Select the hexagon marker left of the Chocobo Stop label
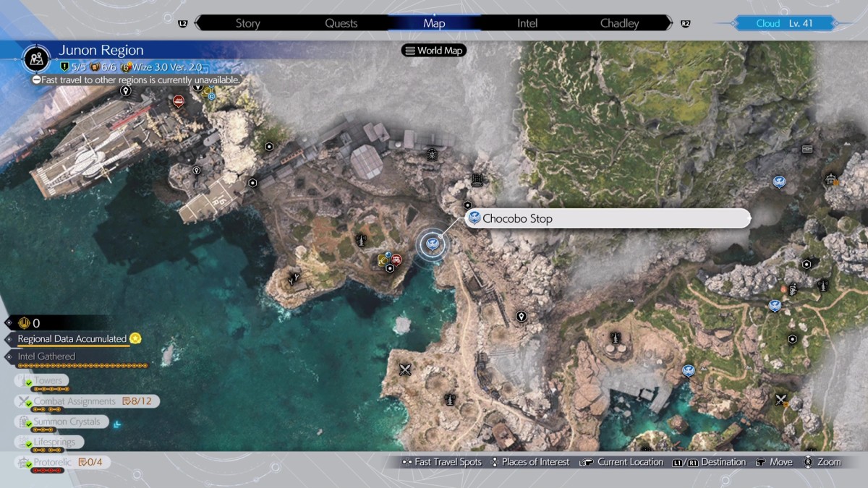Image resolution: width=868 pixels, height=488 pixels. pos(467,205)
